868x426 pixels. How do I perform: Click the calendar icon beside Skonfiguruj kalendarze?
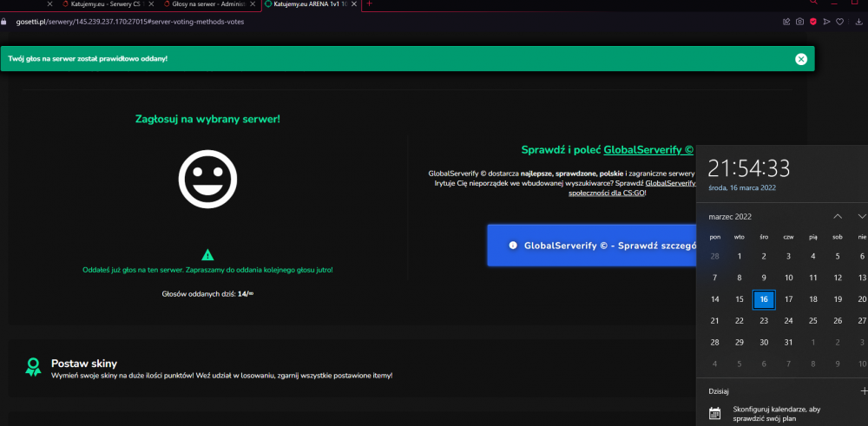click(714, 413)
